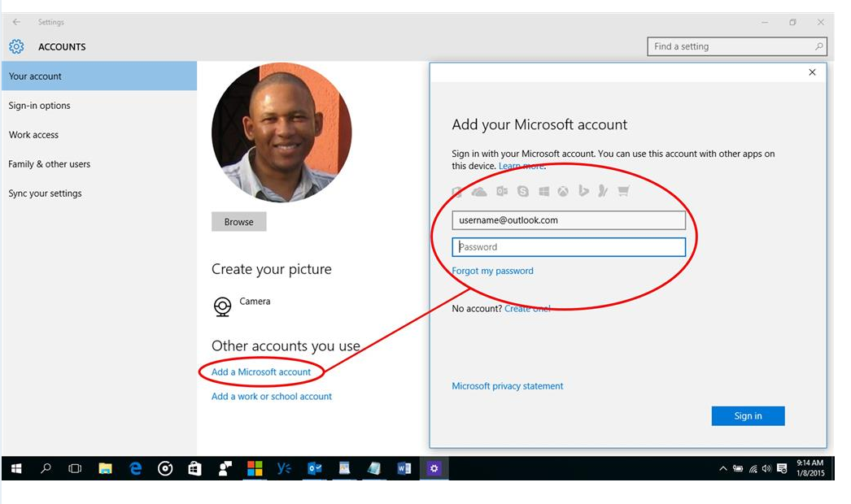The image size is (851, 504).
Task: Open taskbar Search
Action: (46, 468)
